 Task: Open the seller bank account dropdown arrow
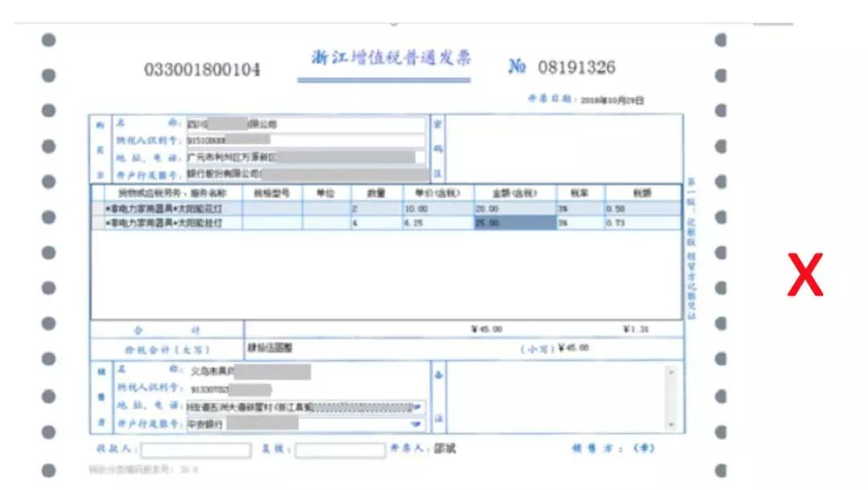point(416,424)
